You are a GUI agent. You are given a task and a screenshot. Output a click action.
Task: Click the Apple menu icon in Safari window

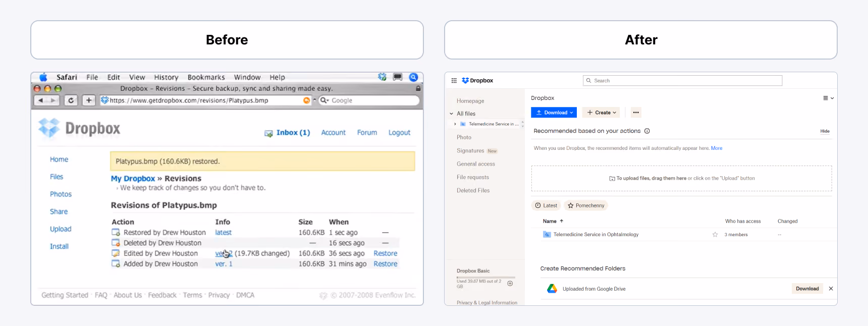tap(43, 77)
